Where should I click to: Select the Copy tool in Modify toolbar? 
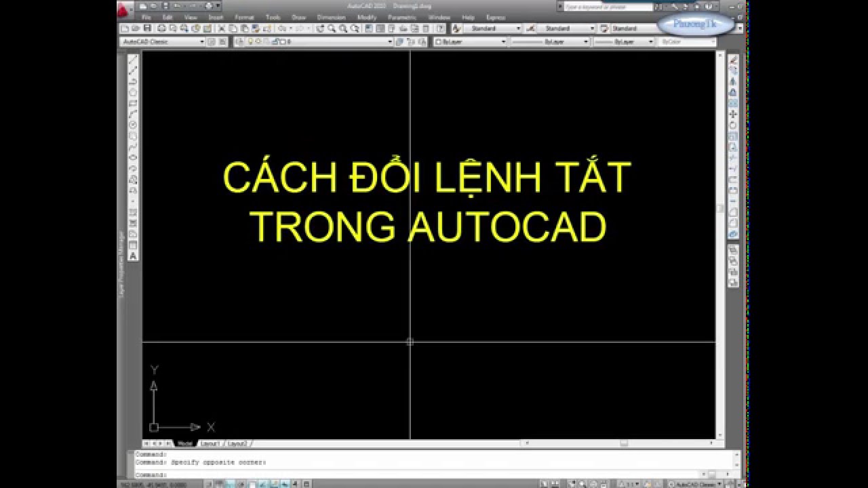coord(733,70)
